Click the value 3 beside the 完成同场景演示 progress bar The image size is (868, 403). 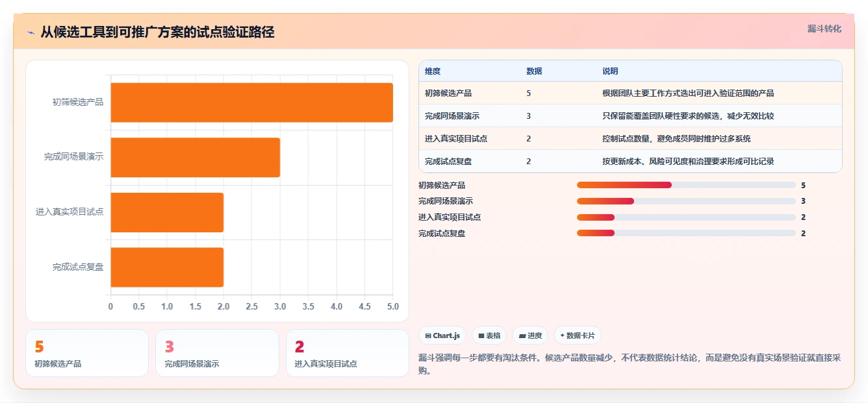(804, 201)
